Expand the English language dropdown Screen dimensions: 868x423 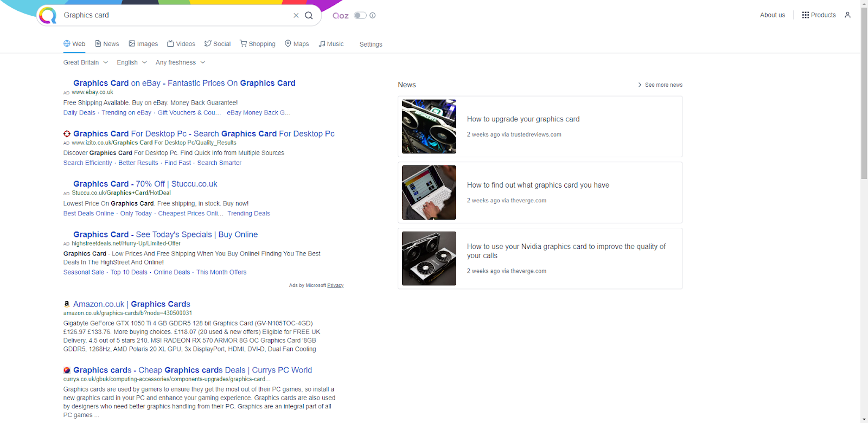(x=132, y=62)
